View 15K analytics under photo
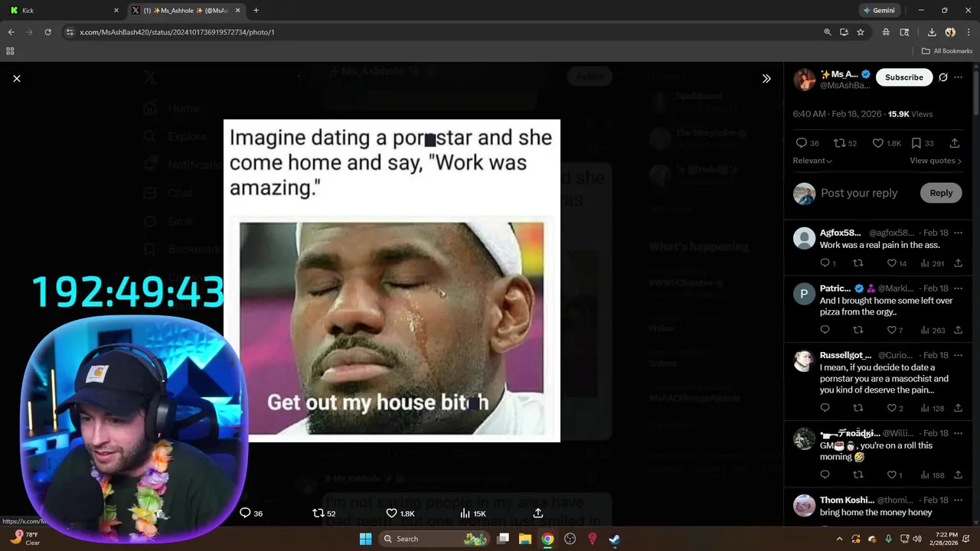This screenshot has width=980, height=551. pos(472,513)
